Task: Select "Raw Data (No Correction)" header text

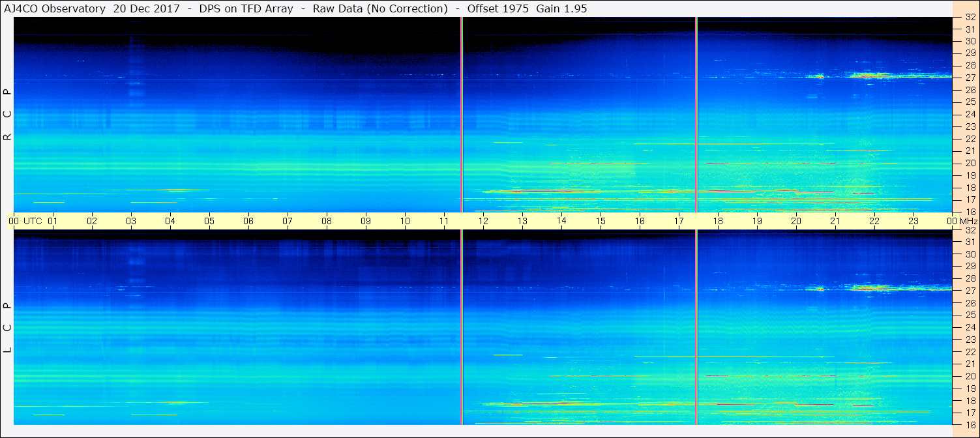Action: pos(380,8)
